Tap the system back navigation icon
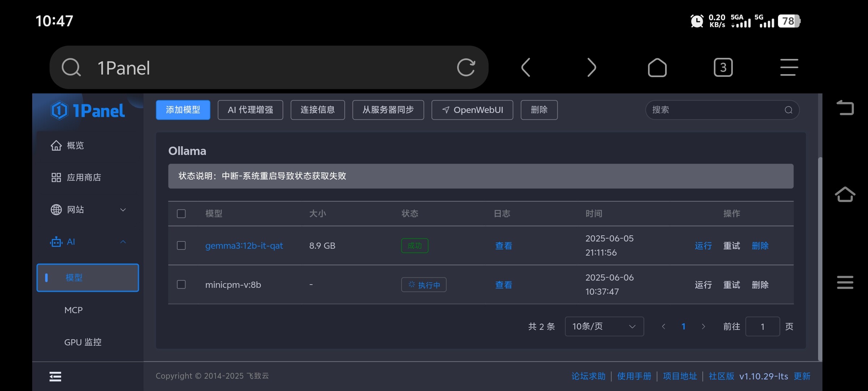Image resolution: width=868 pixels, height=391 pixels. click(x=845, y=108)
